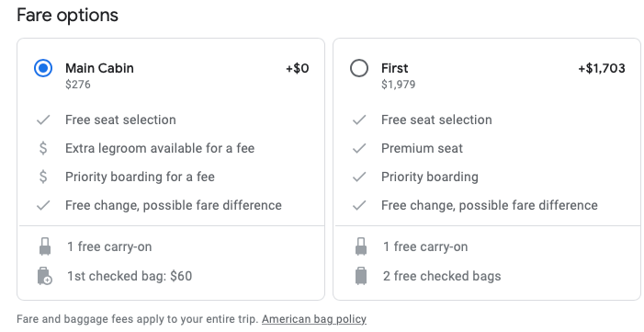Image resolution: width=644 pixels, height=332 pixels.
Task: Click the +$1,703 price difference
Action: pos(602,68)
